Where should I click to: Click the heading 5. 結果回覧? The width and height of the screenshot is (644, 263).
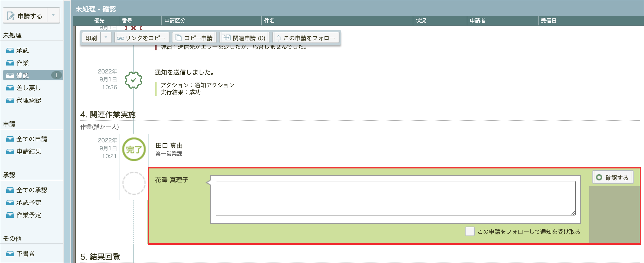[x=100, y=257]
